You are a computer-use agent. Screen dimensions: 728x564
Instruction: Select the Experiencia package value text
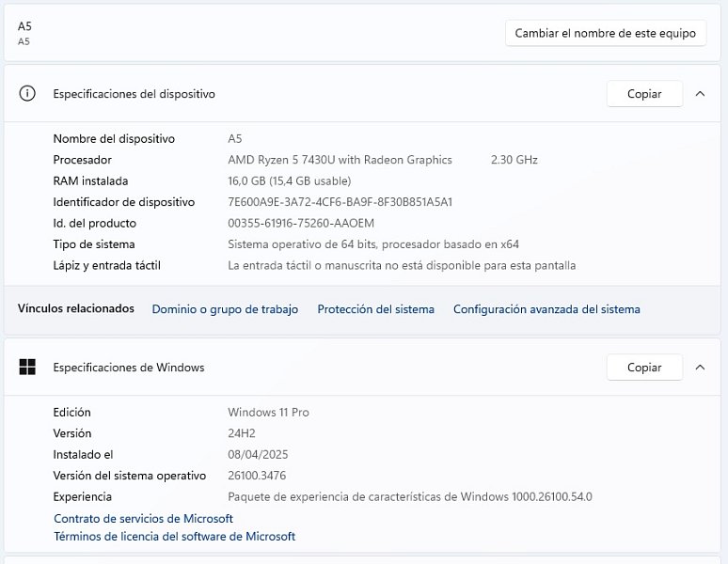(x=410, y=497)
